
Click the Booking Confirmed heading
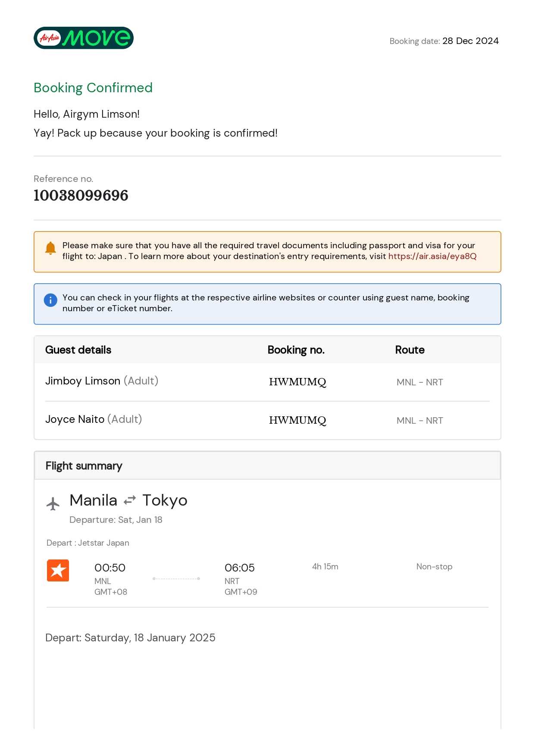point(93,88)
